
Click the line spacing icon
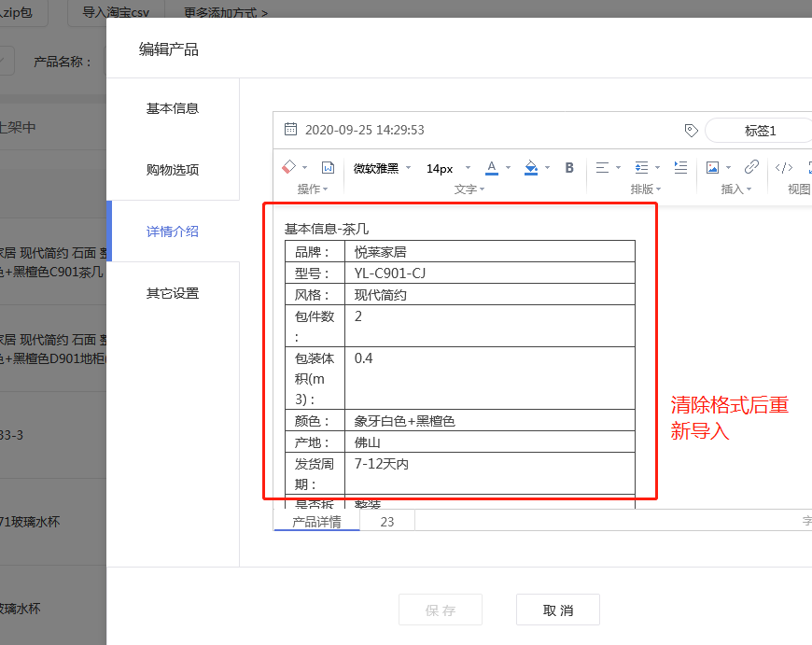[x=641, y=168]
